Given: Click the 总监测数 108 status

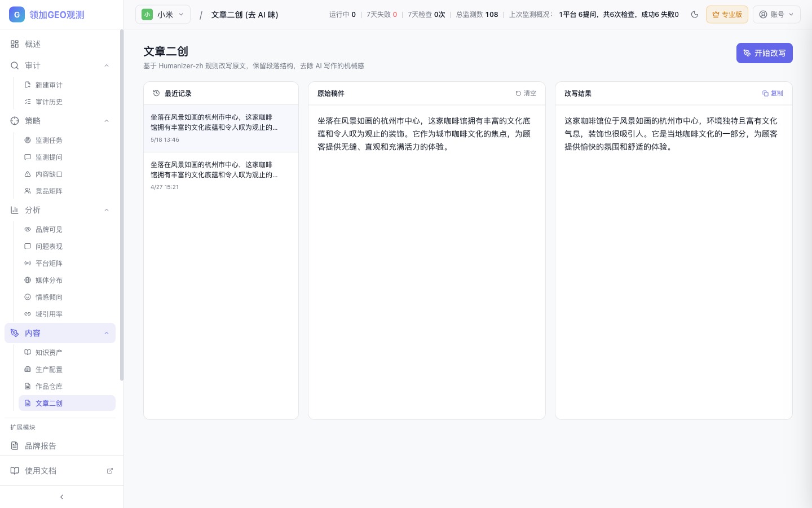Looking at the screenshot, I should tap(477, 15).
